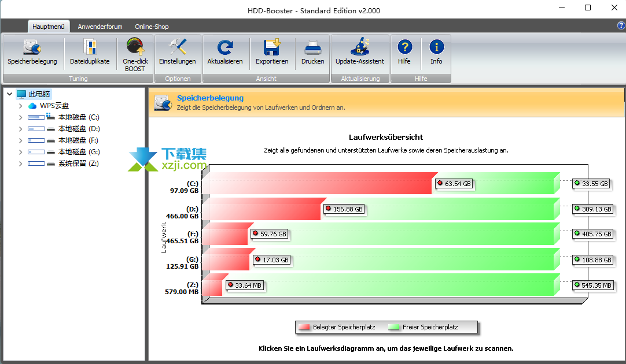Click the 156.88 GB used label
Image resolution: width=626 pixels, height=364 pixels.
click(344, 209)
